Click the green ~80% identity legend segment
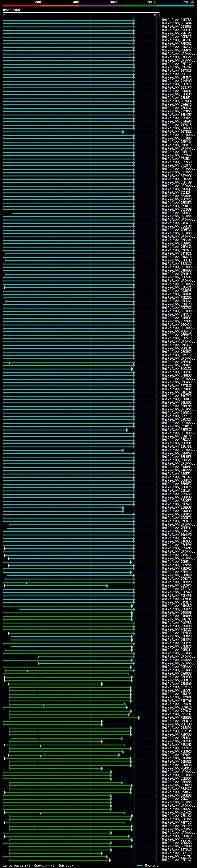This screenshot has height=868, width=197. click(137, 6)
